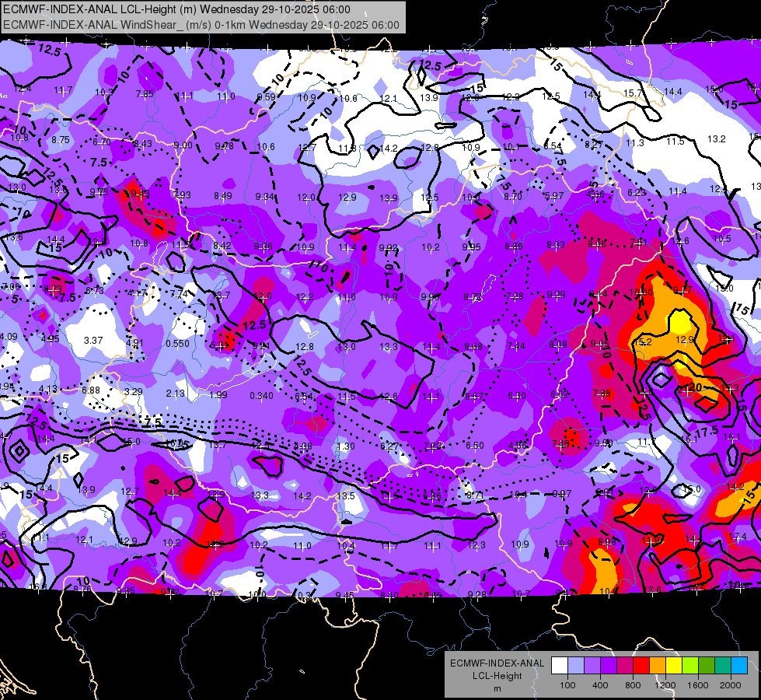Screen dimensions: 761x700
Task: Select the magenta legend color box
Action: pos(625,666)
